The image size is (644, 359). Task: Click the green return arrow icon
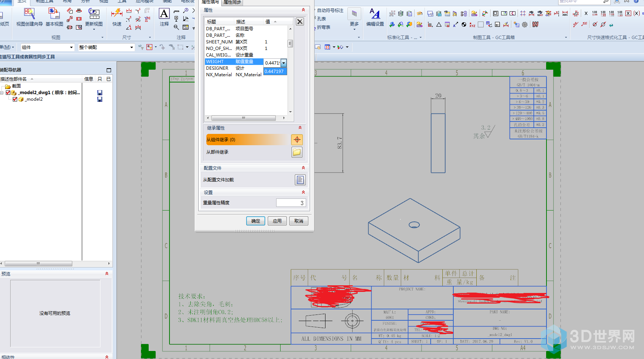click(611, 24)
